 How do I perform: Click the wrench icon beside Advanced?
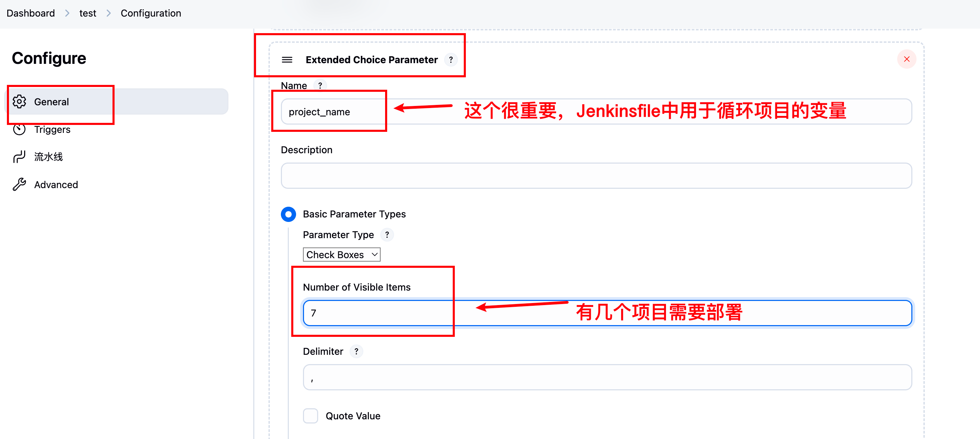pos(19,185)
